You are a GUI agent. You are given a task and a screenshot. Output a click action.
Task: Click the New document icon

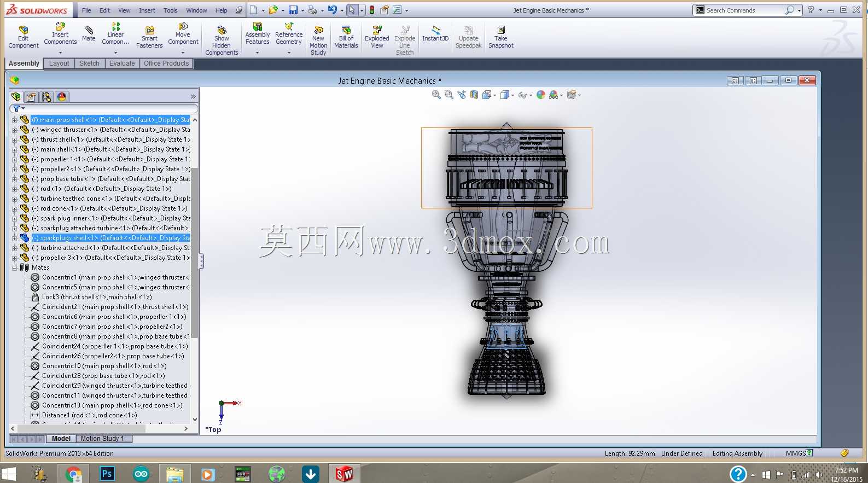tap(253, 10)
